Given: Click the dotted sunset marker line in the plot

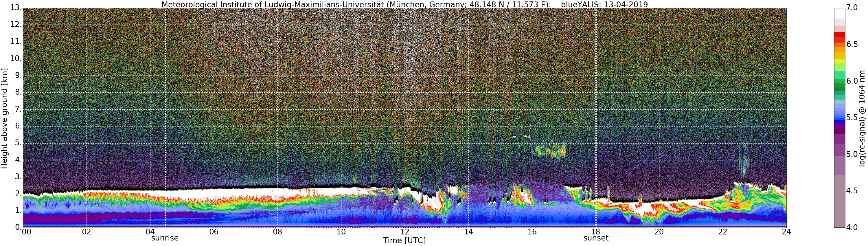Looking at the screenshot, I should click(x=596, y=118).
